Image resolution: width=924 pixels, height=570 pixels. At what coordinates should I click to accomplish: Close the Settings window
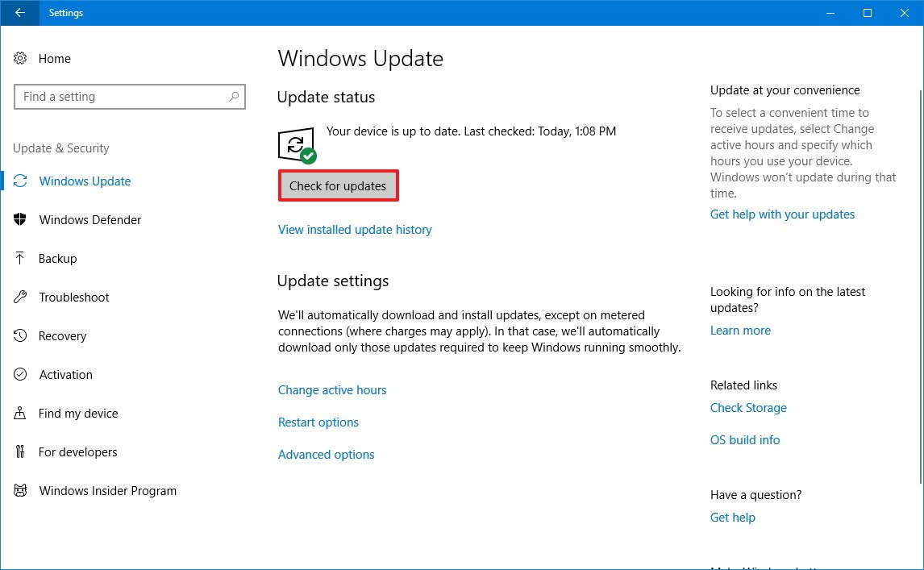point(905,12)
